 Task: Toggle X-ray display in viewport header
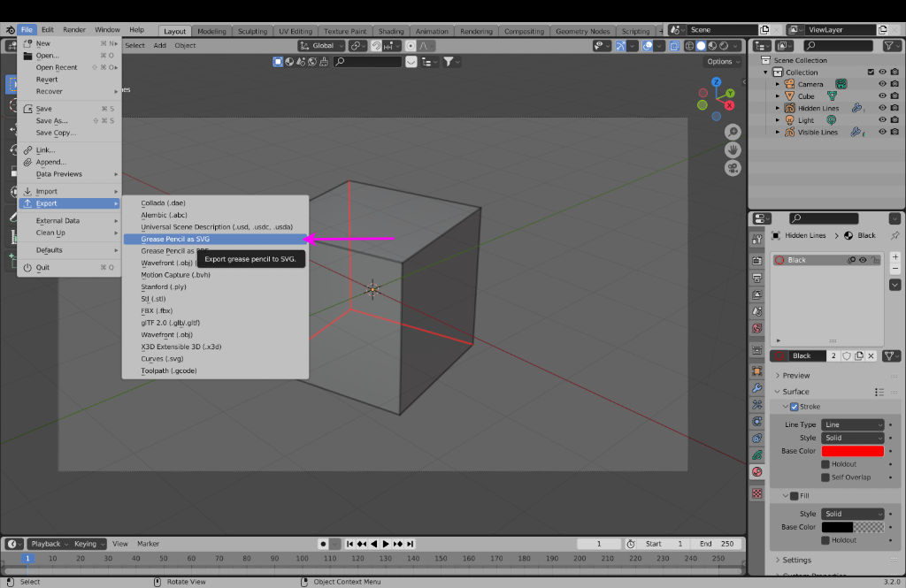coord(674,46)
